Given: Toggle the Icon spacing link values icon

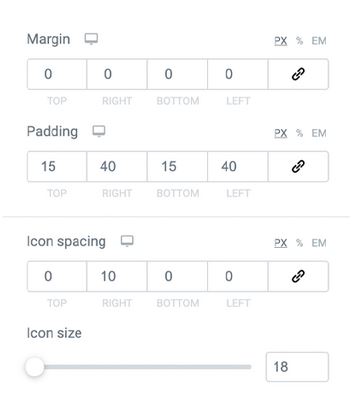Looking at the screenshot, I should click(298, 276).
